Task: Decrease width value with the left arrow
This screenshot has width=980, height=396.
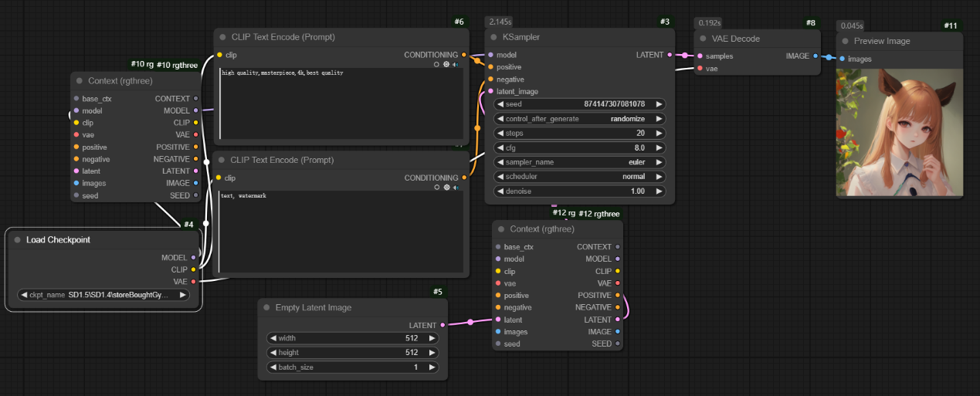Action: click(x=273, y=338)
